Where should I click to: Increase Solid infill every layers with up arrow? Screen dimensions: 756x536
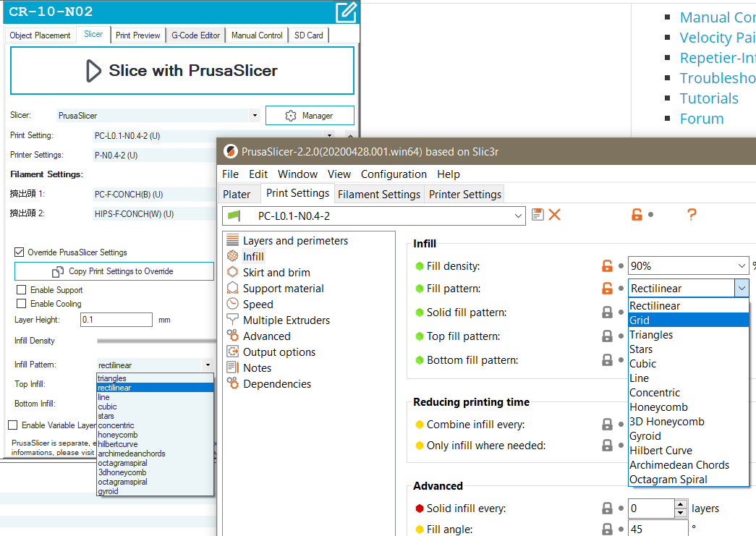pos(680,504)
